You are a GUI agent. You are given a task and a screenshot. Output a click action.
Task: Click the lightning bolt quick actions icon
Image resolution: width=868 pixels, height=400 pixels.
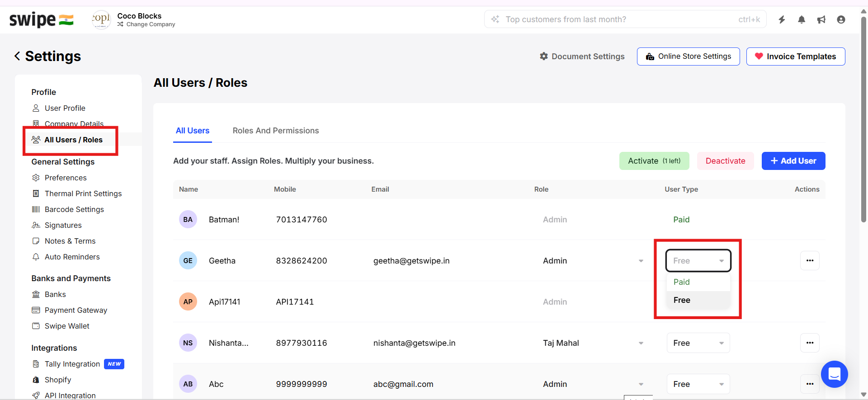782,19
